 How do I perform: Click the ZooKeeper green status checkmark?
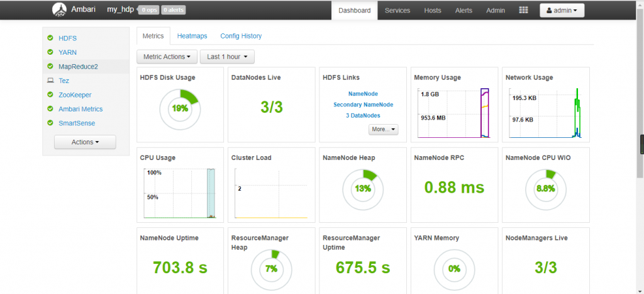[x=50, y=94]
